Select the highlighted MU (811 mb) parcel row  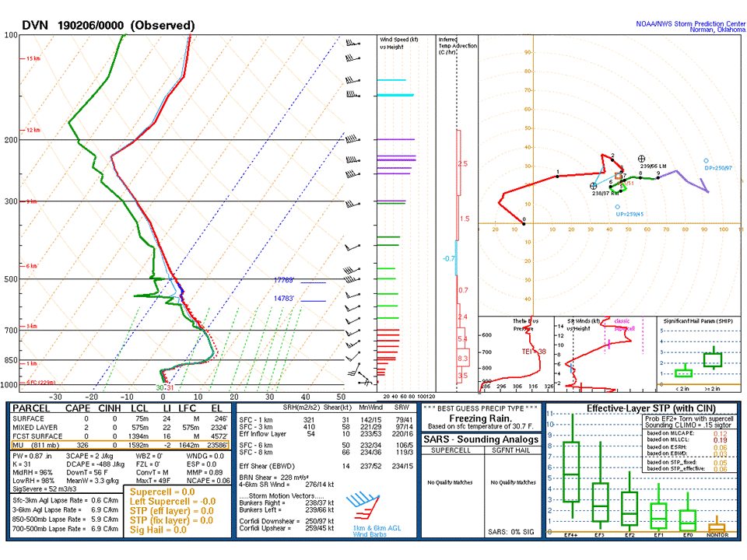[x=120, y=445]
